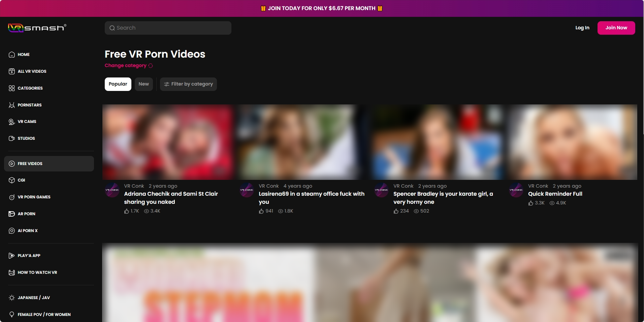Like the video with 234 likes
This screenshot has width=644, height=322.
click(396, 211)
